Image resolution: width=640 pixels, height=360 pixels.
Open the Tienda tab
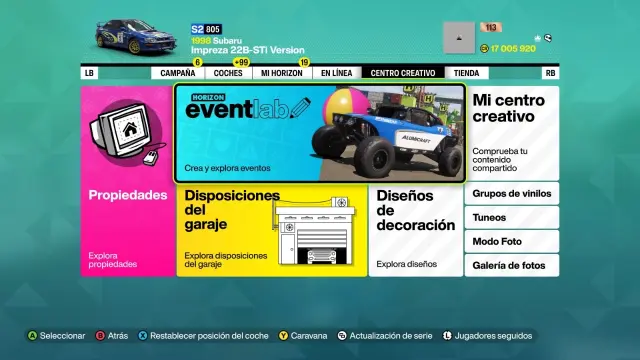[x=467, y=73]
